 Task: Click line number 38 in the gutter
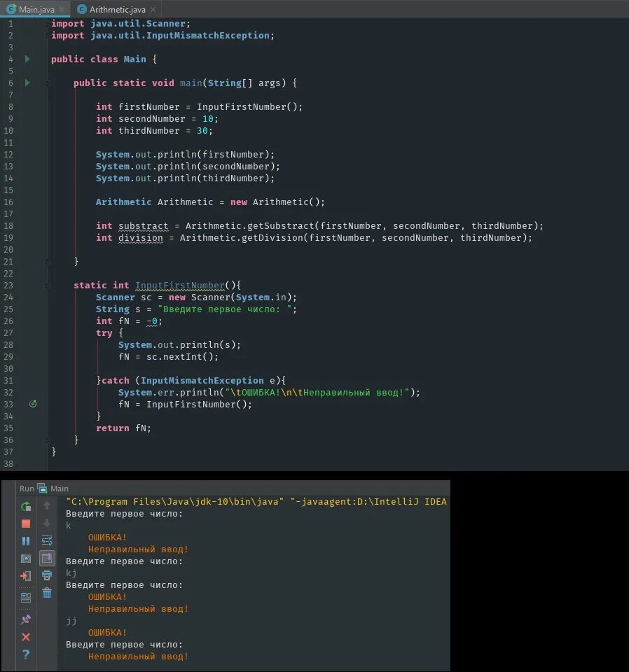(x=8, y=463)
